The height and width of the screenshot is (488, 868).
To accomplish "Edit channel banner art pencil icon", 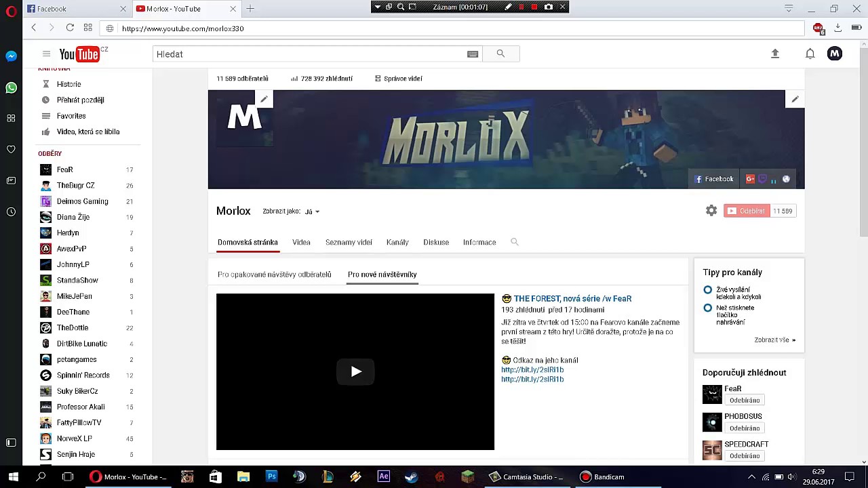I will pos(795,99).
